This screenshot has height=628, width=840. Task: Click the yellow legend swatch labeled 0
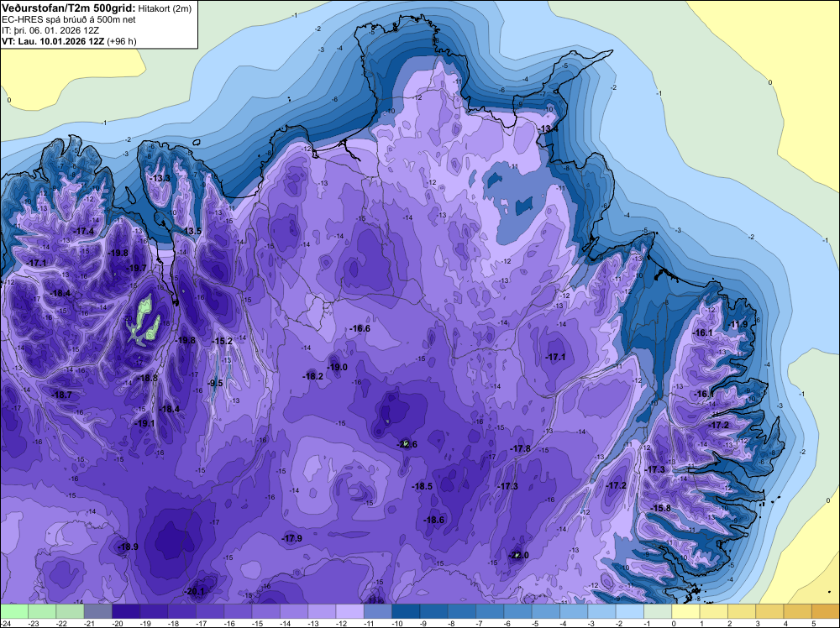pos(685,611)
